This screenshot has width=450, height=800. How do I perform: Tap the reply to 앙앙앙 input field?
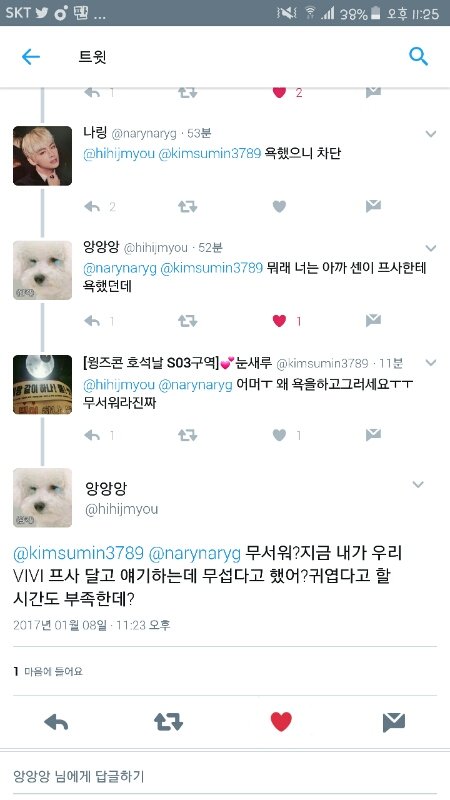tap(225, 777)
